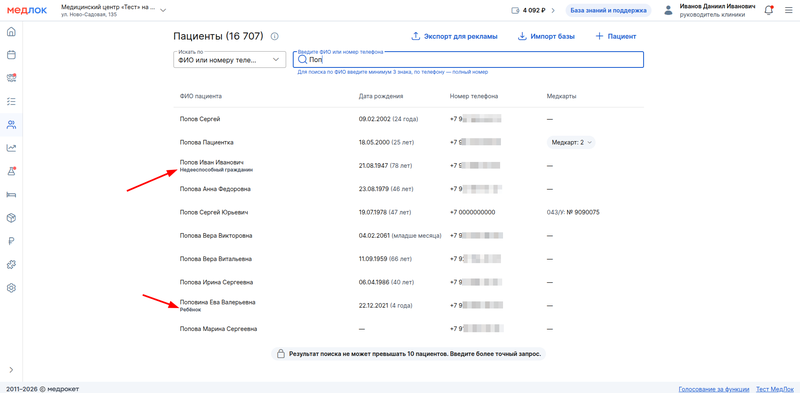Open the settings gear icon in sidebar
The height and width of the screenshot is (393, 800).
11,288
